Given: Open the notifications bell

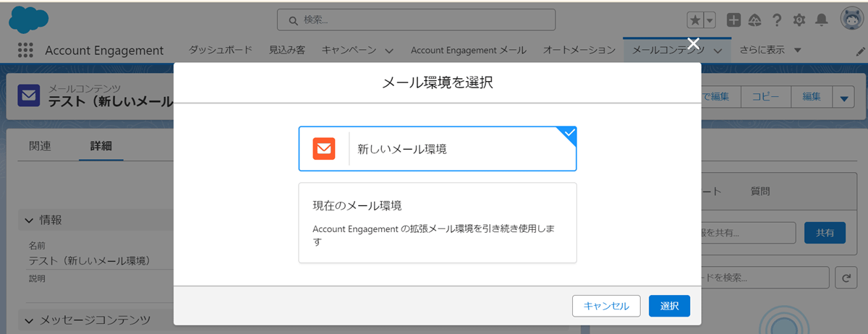Looking at the screenshot, I should tap(822, 20).
